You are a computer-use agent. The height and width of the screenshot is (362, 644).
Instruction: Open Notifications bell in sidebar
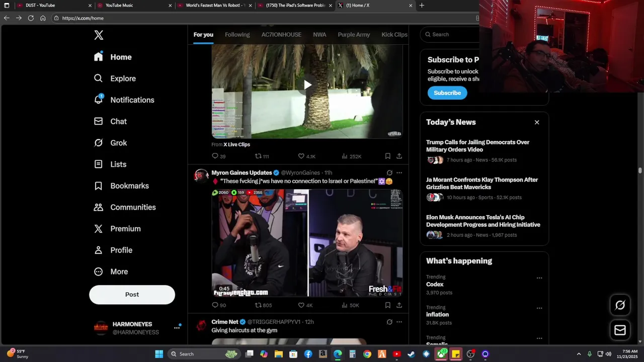pyautogui.click(x=124, y=100)
